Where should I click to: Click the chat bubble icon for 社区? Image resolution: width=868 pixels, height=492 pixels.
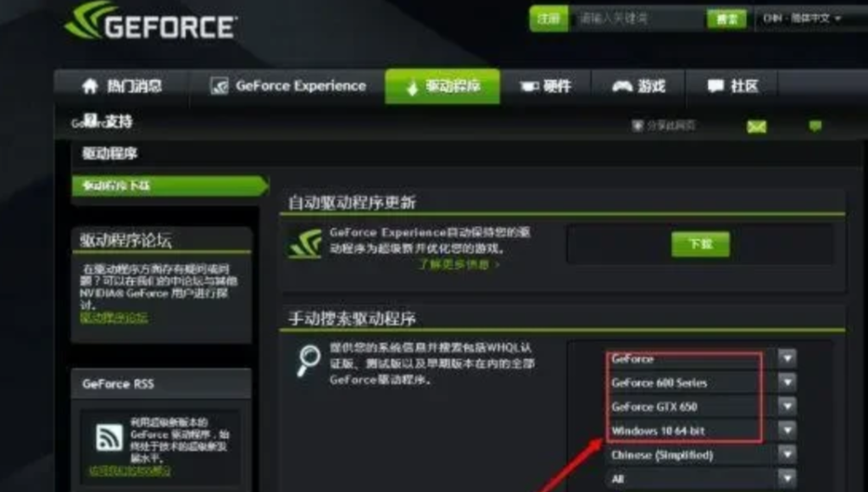click(x=715, y=86)
